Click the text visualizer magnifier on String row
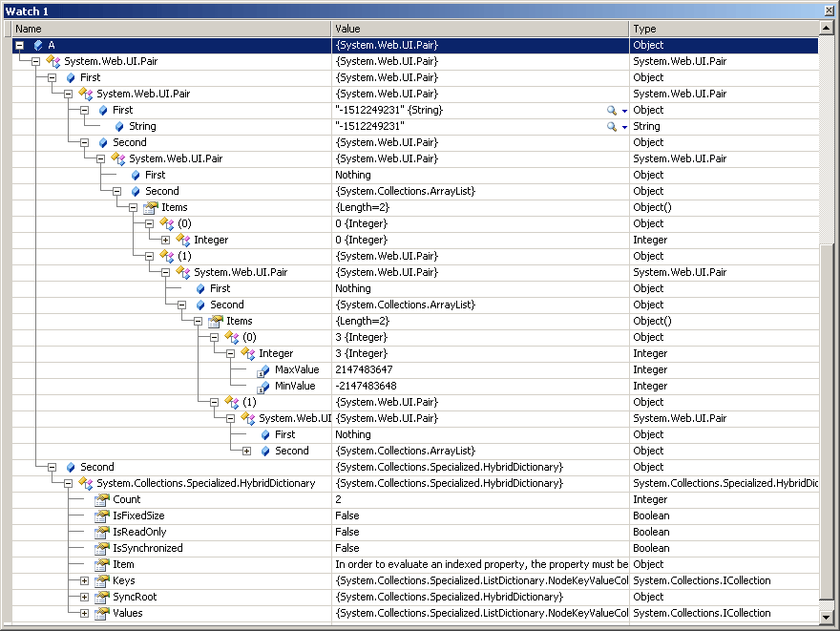 [x=611, y=126]
